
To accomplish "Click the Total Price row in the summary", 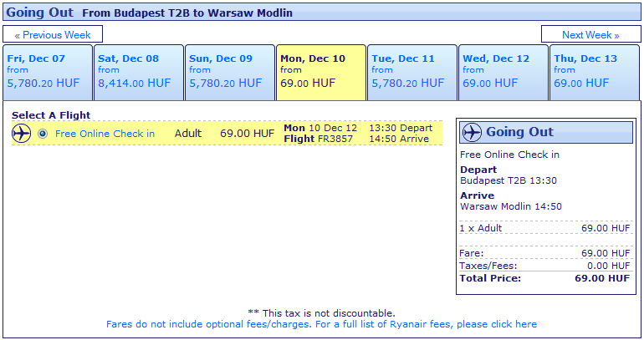I will [x=544, y=278].
